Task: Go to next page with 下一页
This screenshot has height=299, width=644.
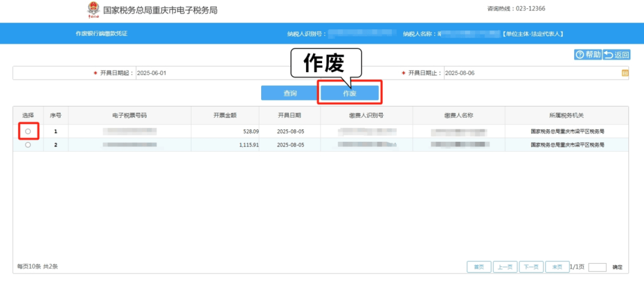Action: [x=531, y=267]
